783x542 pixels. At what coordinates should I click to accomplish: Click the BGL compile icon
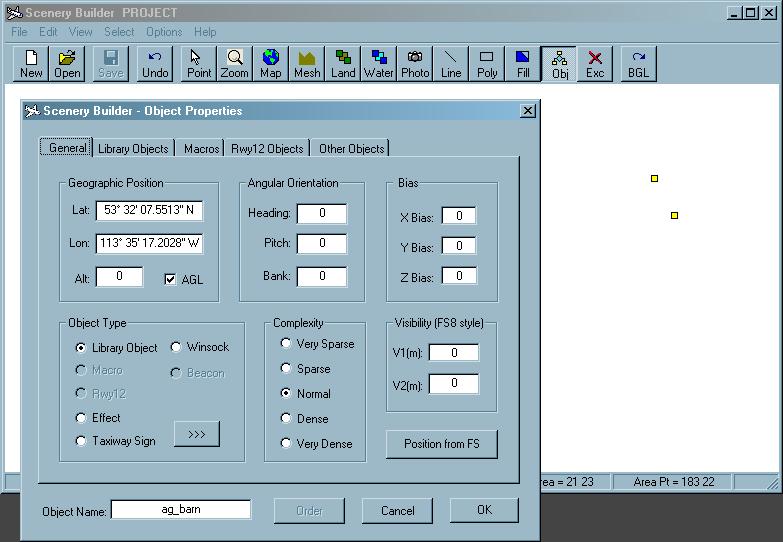(x=638, y=64)
